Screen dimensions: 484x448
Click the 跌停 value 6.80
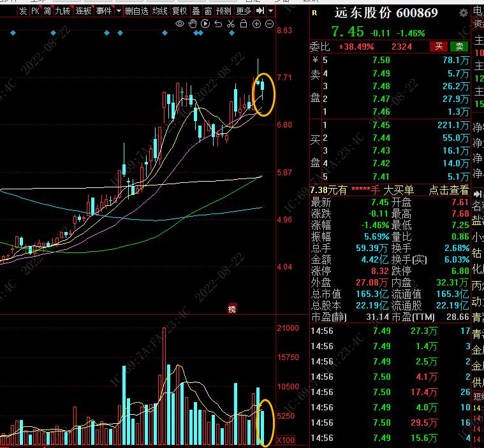pyautogui.click(x=460, y=271)
